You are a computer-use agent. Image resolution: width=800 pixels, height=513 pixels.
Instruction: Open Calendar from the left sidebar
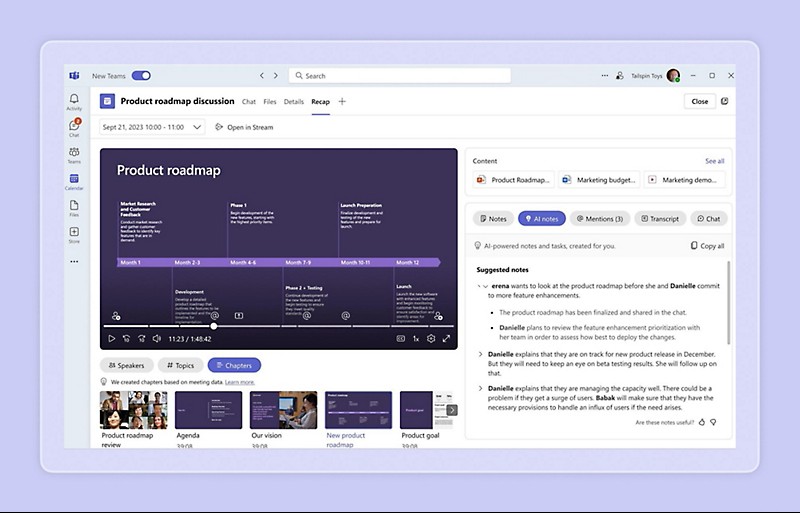point(74,181)
